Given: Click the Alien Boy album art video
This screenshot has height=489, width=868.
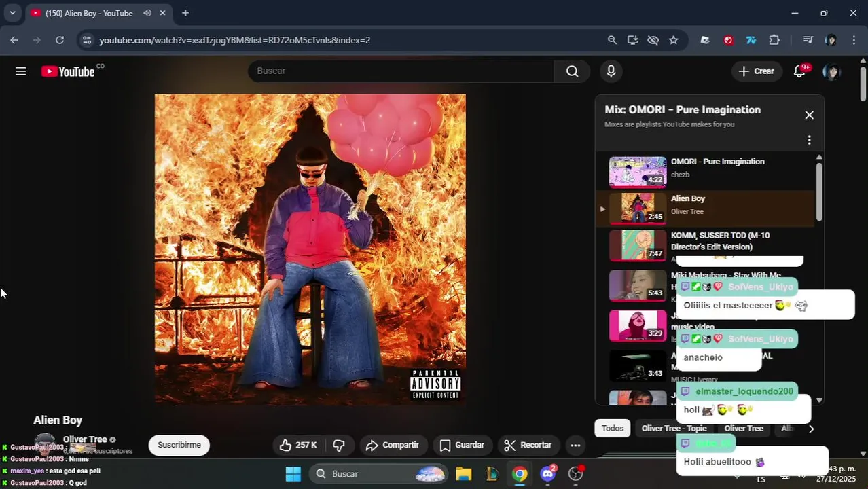Looking at the screenshot, I should (310, 250).
